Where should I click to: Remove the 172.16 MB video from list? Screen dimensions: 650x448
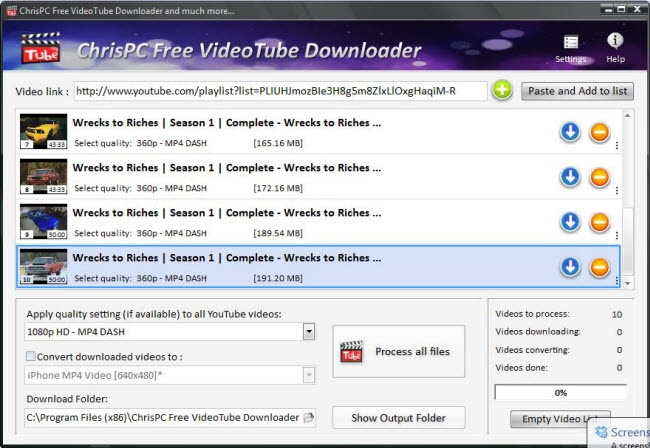coord(599,177)
